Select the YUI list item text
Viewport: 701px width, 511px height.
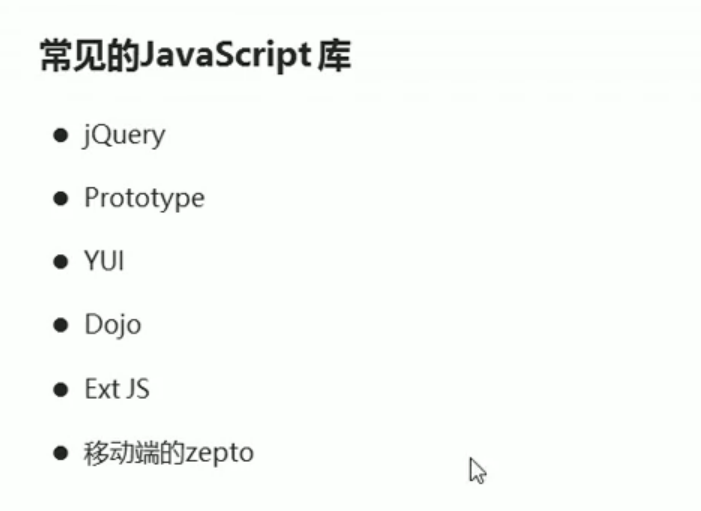point(104,261)
